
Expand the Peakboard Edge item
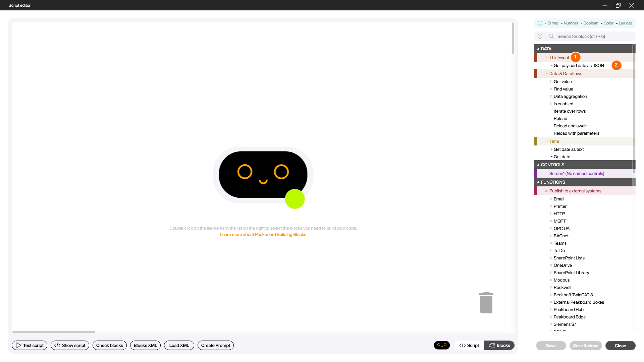pos(551,317)
